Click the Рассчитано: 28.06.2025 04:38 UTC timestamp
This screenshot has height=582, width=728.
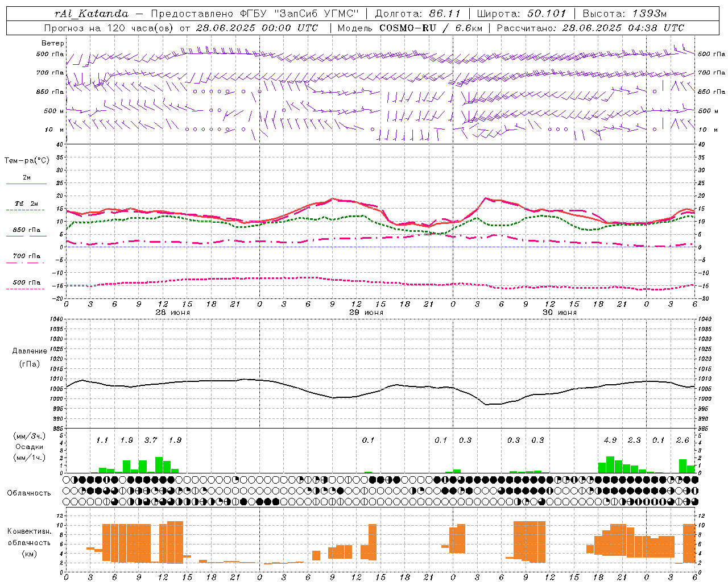click(x=590, y=28)
